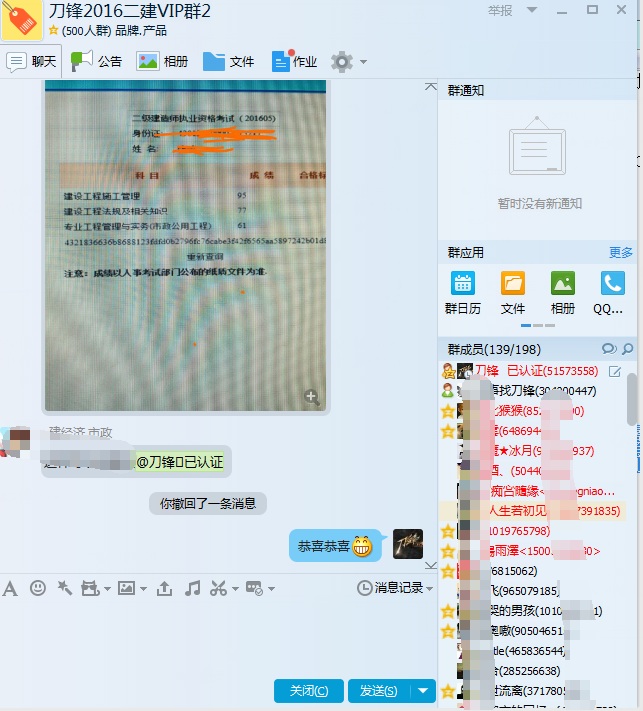
Task: Open the more apps dropdown arrow
Action: 271,589
